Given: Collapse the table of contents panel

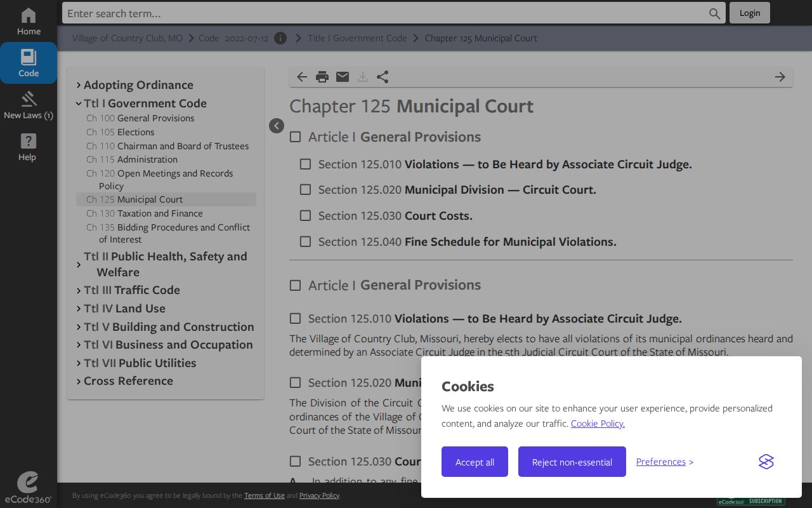Looking at the screenshot, I should pyautogui.click(x=277, y=126).
